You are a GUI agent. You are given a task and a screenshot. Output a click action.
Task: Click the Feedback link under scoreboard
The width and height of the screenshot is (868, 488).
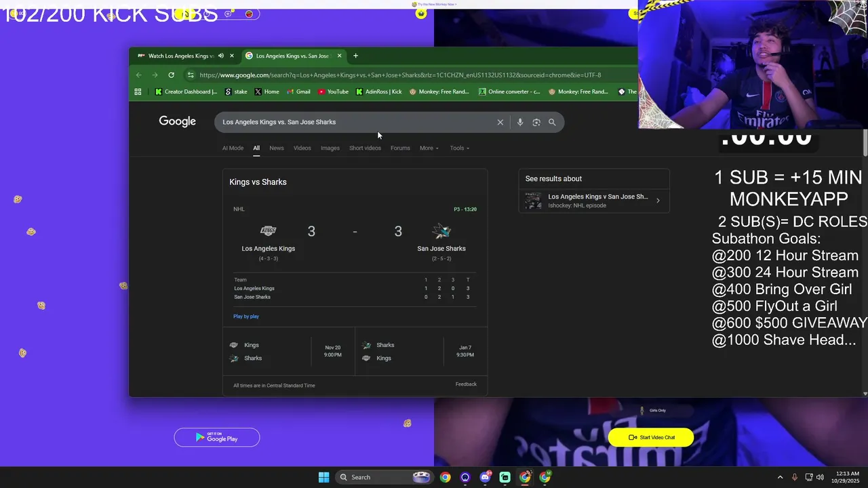click(x=466, y=384)
